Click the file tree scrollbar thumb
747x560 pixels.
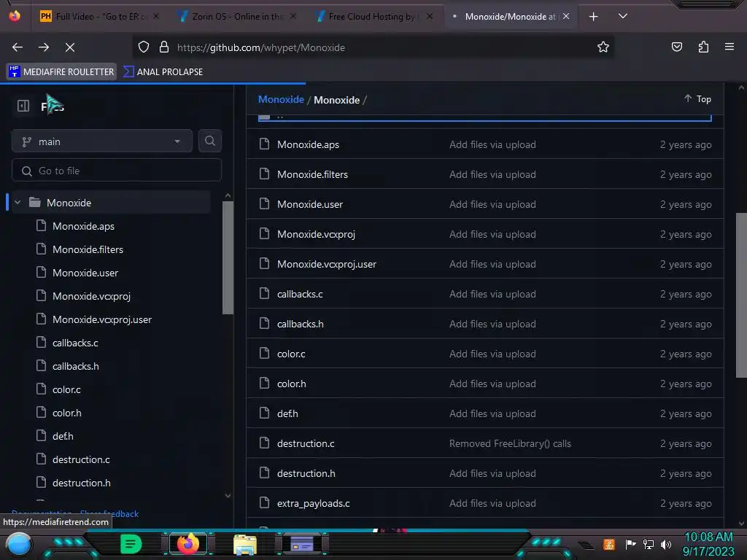click(x=228, y=257)
